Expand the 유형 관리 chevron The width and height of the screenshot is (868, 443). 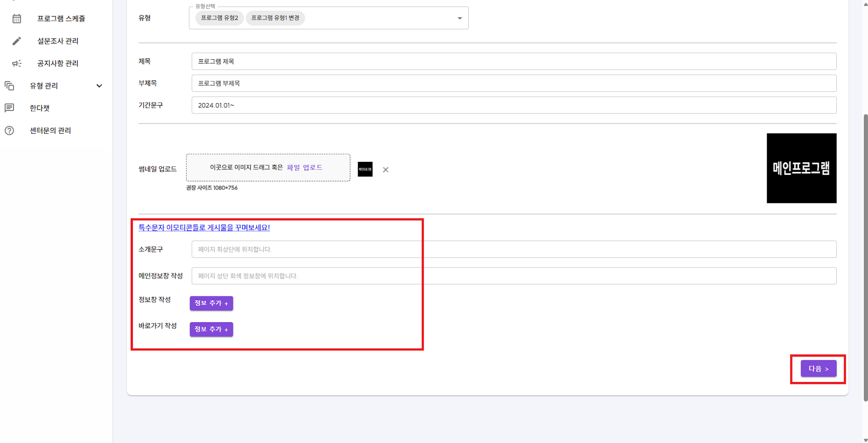(99, 86)
